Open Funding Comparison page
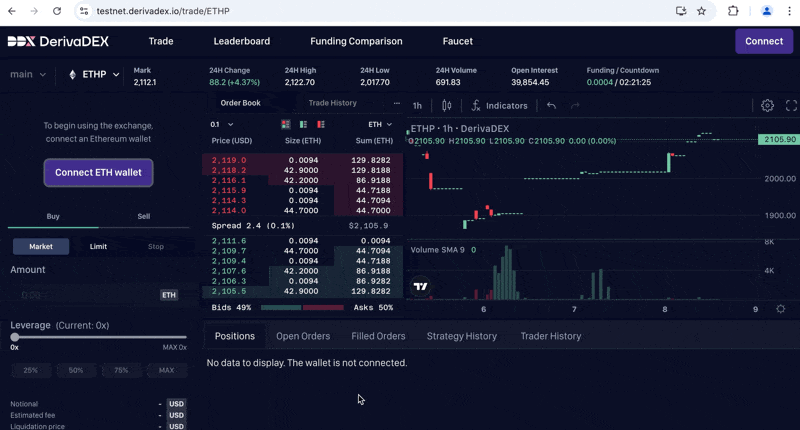800x430 pixels. click(356, 41)
